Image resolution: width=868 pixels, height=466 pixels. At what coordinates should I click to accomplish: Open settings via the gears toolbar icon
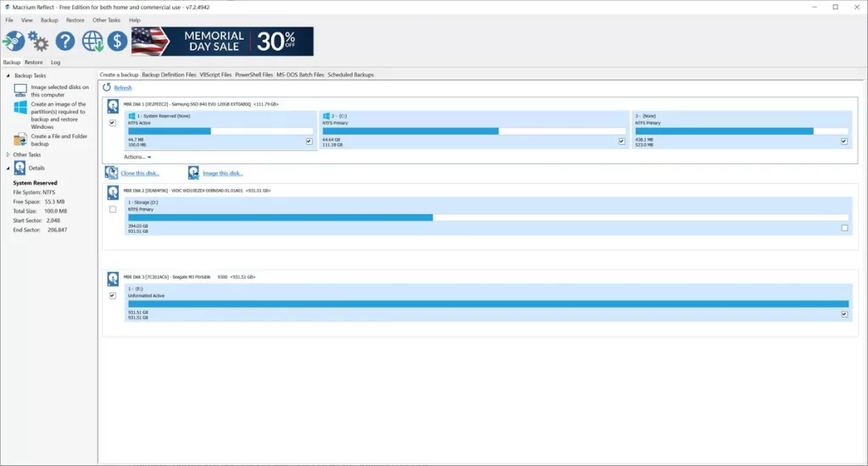pos(38,41)
